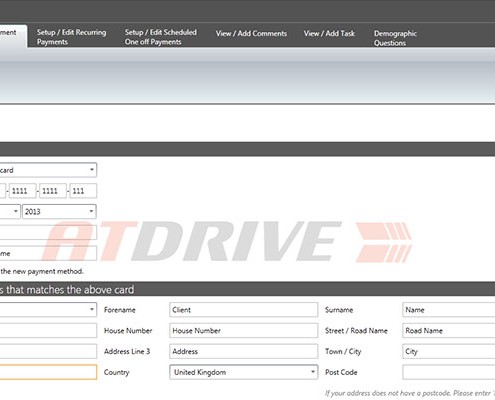Open the Country dropdown showing United Kingdom

click(x=243, y=372)
